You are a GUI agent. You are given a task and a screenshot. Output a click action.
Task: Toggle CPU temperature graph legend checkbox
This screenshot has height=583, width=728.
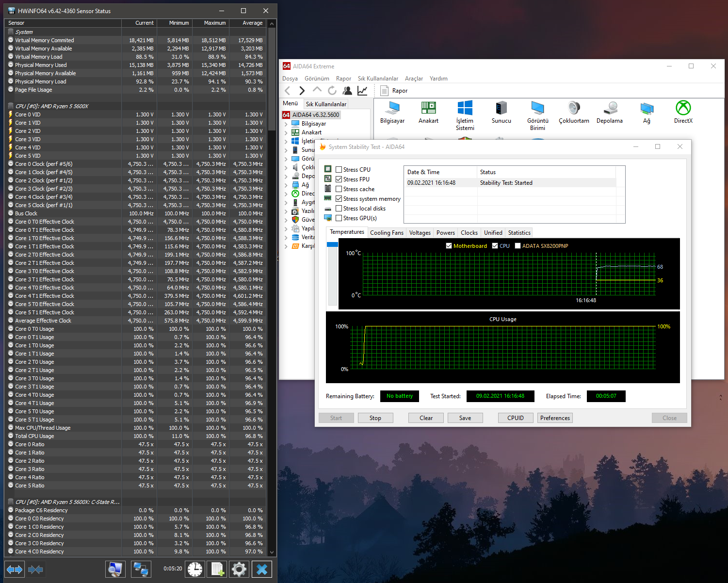point(495,246)
